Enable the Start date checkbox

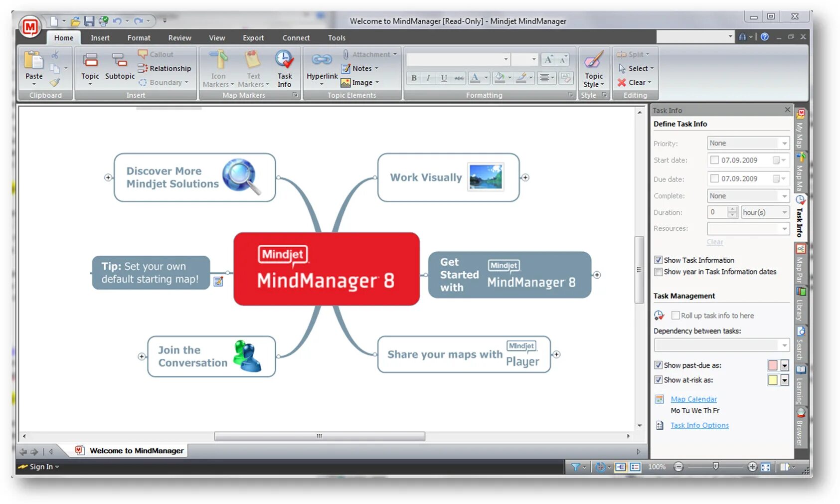coord(714,160)
